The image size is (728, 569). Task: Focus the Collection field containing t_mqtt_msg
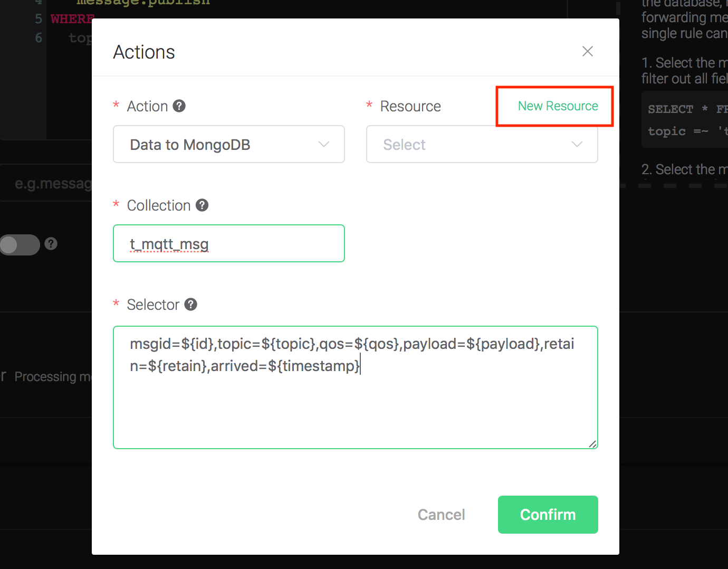(229, 244)
